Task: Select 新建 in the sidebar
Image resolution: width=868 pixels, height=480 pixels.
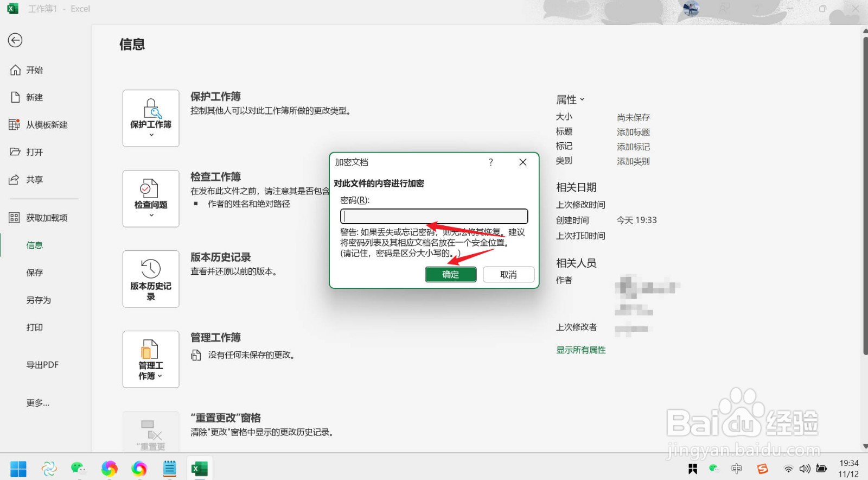Action: [x=35, y=97]
